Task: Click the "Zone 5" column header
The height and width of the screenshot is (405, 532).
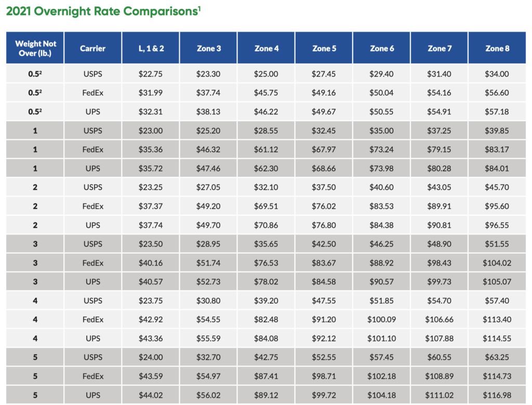Action: coord(324,48)
